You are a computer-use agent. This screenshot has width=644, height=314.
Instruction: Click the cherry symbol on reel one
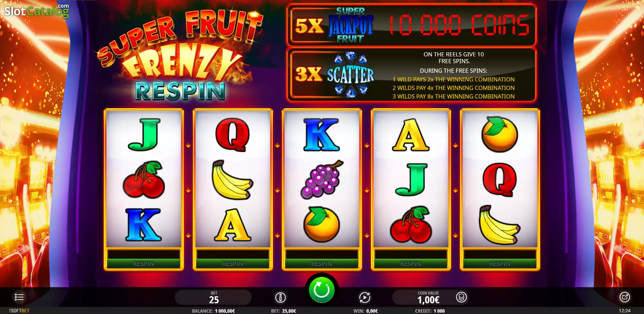144,180
